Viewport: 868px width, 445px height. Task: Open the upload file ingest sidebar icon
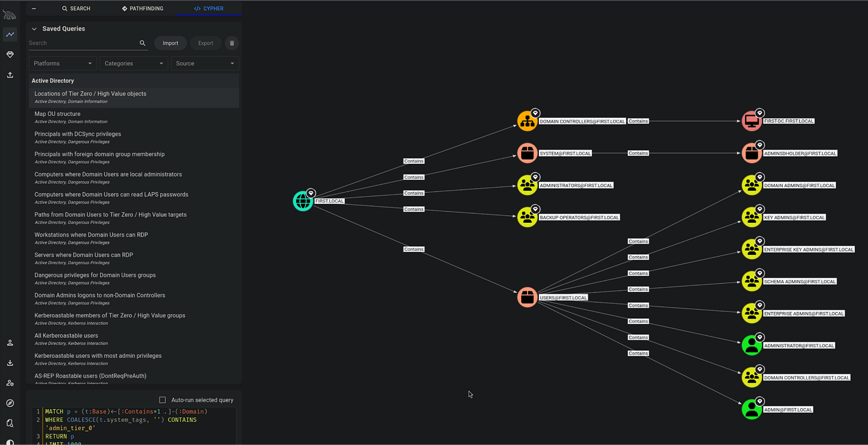click(x=10, y=75)
